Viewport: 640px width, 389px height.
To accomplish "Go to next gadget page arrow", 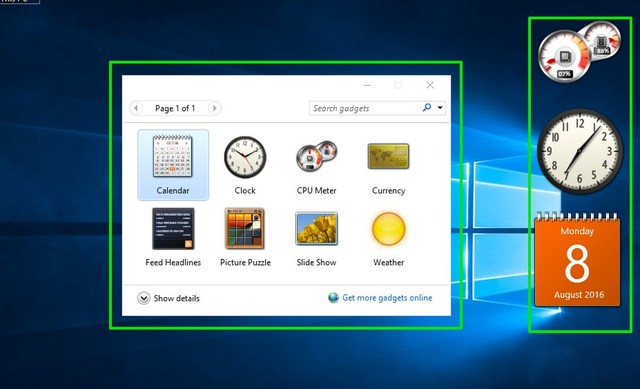I will (214, 108).
